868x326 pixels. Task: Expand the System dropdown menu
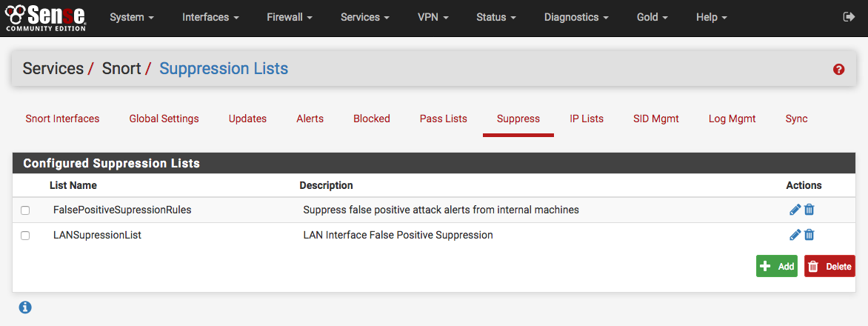[x=131, y=17]
